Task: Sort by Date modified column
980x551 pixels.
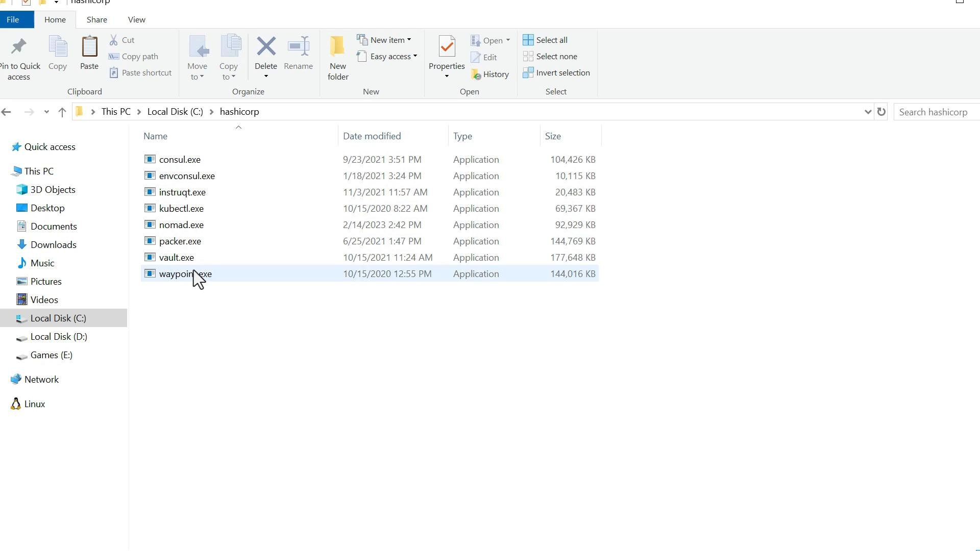Action: click(393, 136)
